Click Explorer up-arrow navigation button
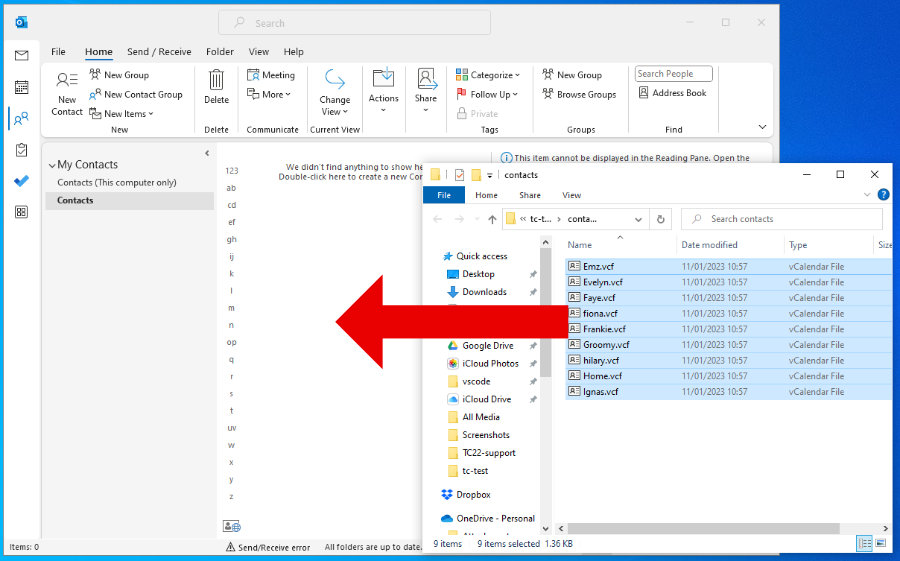The width and height of the screenshot is (900, 561). click(492, 219)
